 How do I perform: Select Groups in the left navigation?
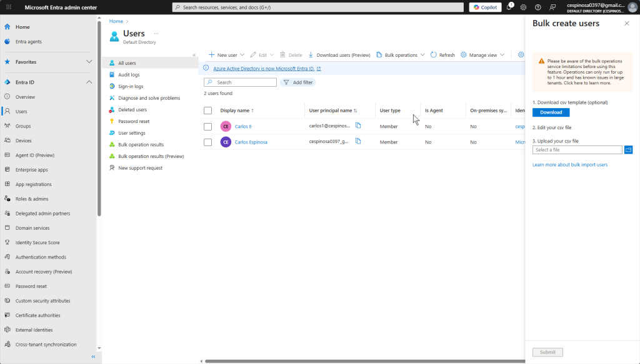23,126
